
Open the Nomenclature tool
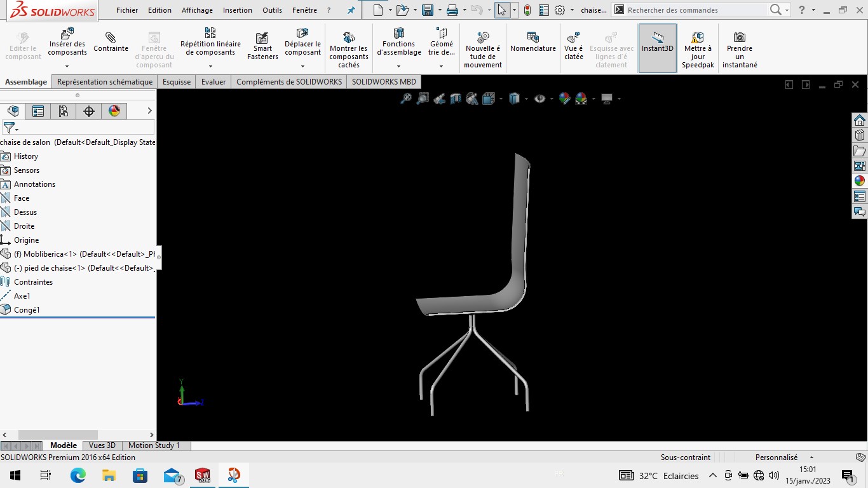(x=533, y=42)
